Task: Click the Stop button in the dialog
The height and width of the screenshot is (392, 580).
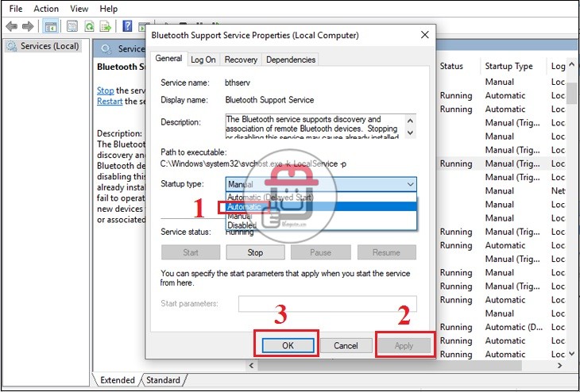Action: pos(255,252)
